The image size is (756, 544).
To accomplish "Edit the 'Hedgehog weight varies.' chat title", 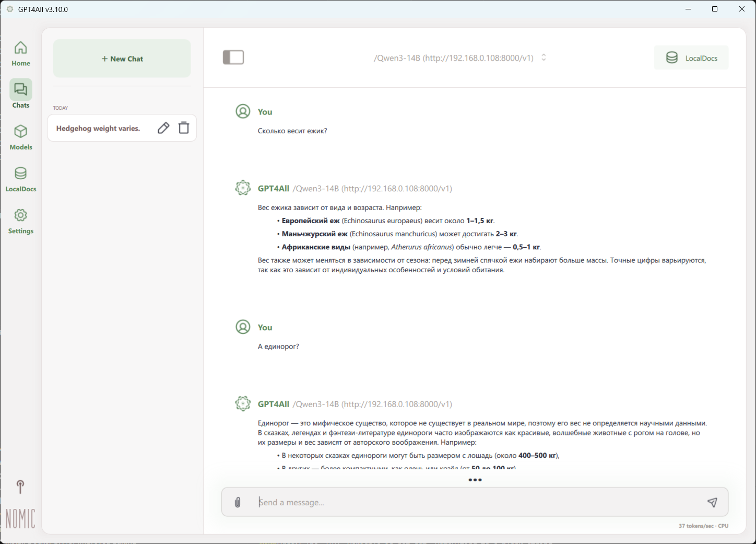I will (x=163, y=128).
